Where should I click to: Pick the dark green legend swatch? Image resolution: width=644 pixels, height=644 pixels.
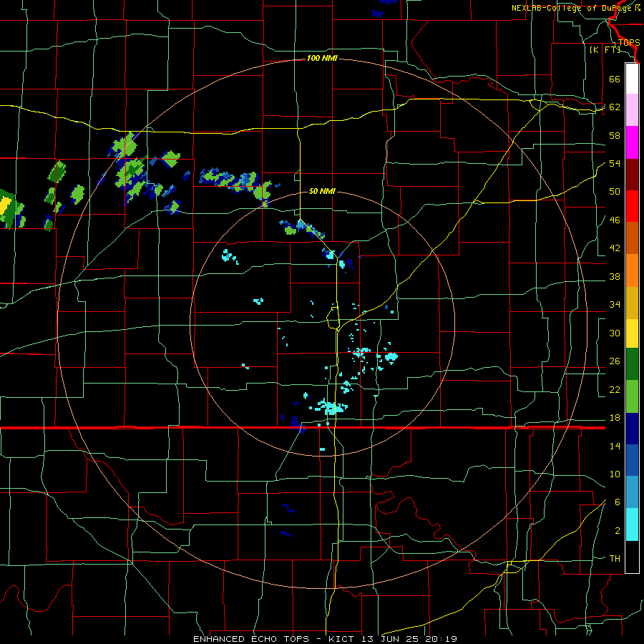(x=632, y=364)
